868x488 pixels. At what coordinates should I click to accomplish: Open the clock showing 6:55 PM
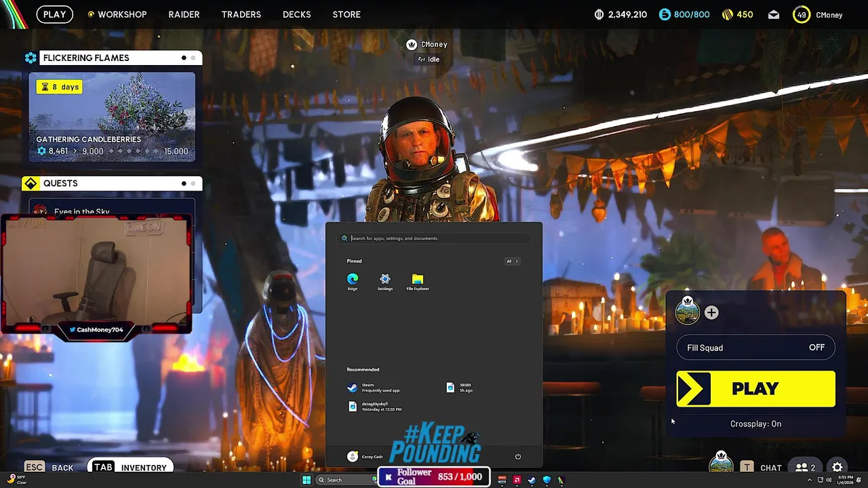pos(846,480)
